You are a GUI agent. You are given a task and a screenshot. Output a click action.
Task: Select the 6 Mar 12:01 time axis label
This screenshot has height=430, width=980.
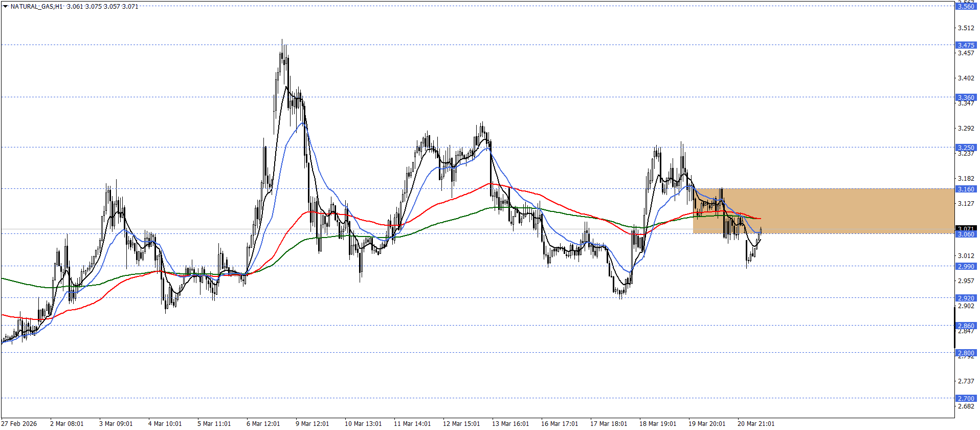[263, 423]
